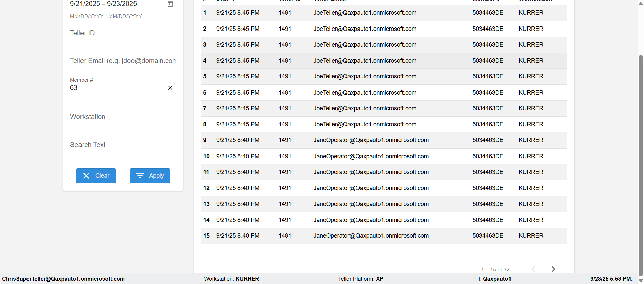Click the scroll down arrow of scrollbar
The width and height of the screenshot is (644, 284).
click(x=641, y=281)
